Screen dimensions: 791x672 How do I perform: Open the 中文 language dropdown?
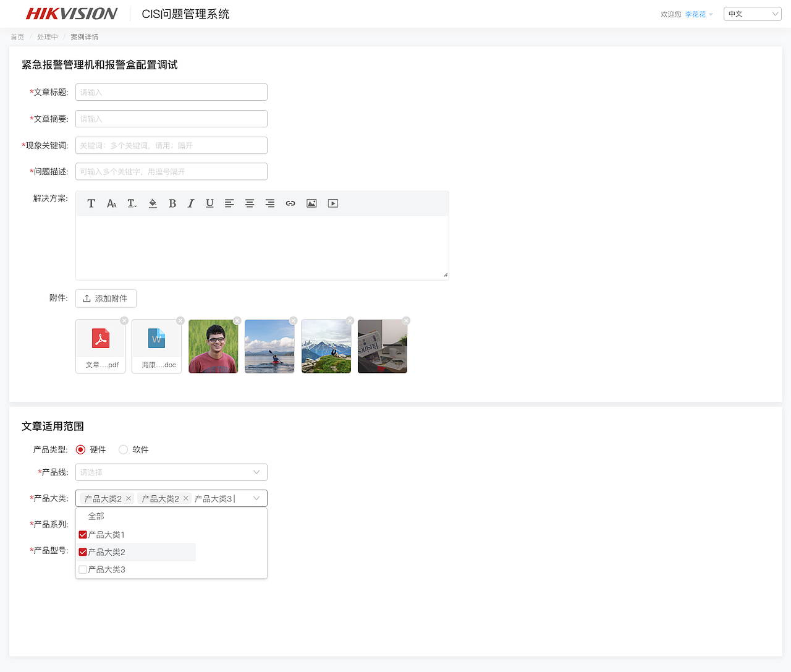(752, 13)
